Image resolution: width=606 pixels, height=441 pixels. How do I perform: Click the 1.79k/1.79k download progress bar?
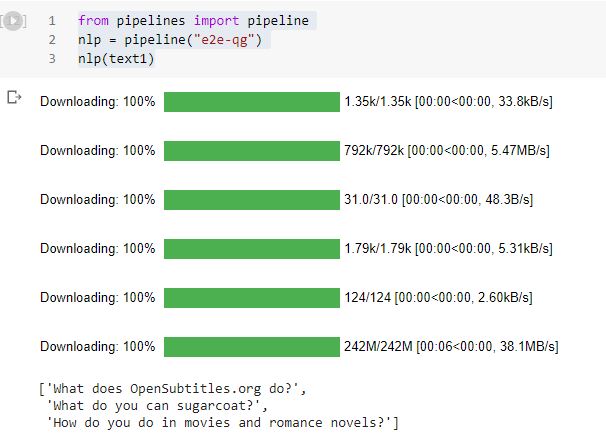click(251, 248)
